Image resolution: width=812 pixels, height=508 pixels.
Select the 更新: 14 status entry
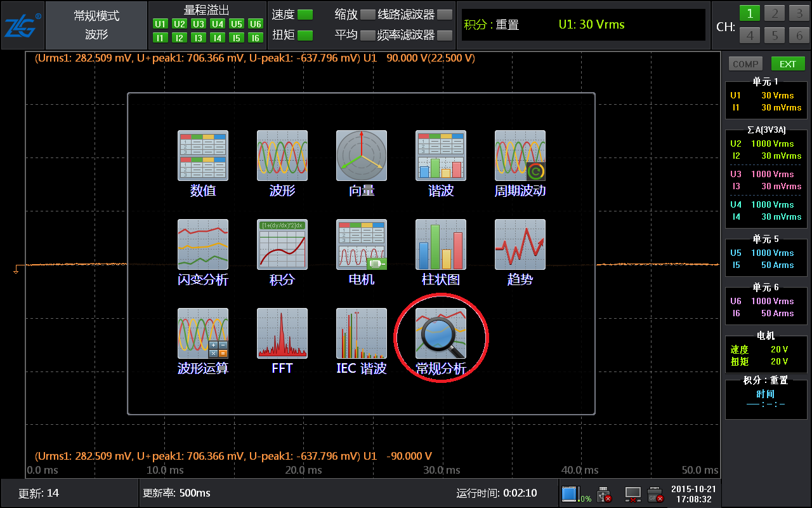39,493
